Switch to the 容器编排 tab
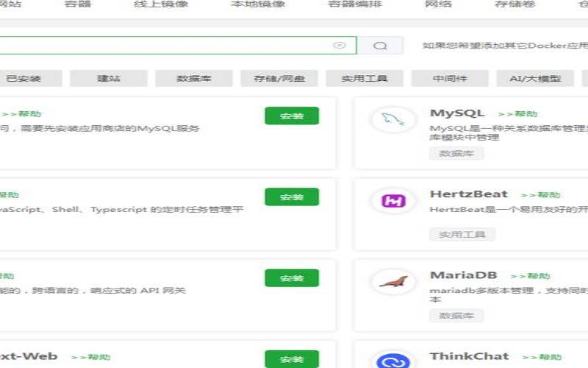 [355, 4]
